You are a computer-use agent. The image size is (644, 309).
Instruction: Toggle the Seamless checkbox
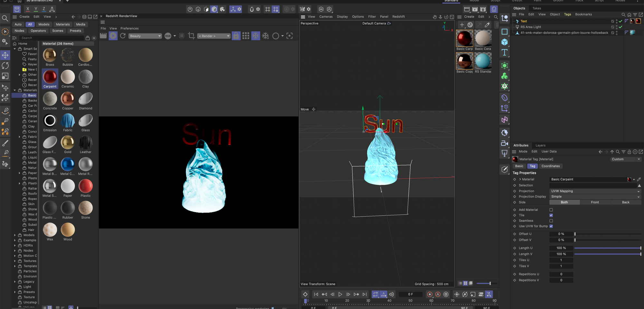(x=551, y=221)
